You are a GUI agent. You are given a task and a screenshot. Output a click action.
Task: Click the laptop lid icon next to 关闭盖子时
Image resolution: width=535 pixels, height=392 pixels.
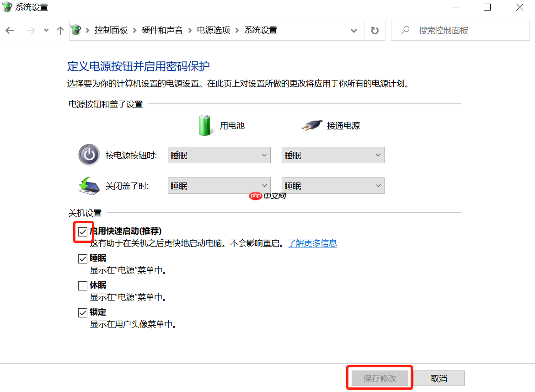click(89, 185)
